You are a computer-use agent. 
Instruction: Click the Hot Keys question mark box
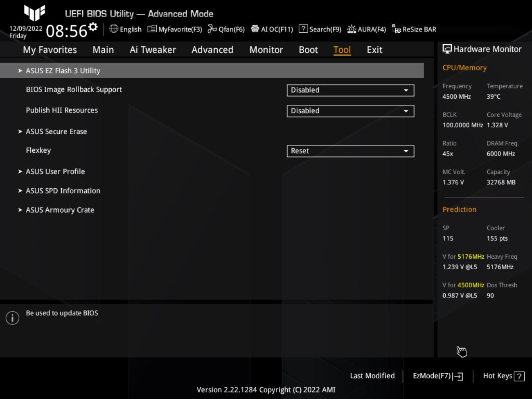click(x=519, y=376)
